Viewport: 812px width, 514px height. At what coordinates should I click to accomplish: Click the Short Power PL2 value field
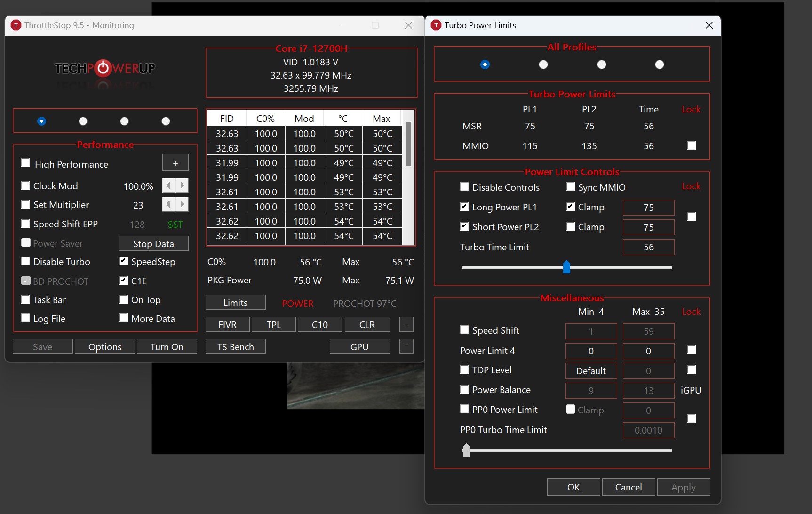(x=649, y=227)
